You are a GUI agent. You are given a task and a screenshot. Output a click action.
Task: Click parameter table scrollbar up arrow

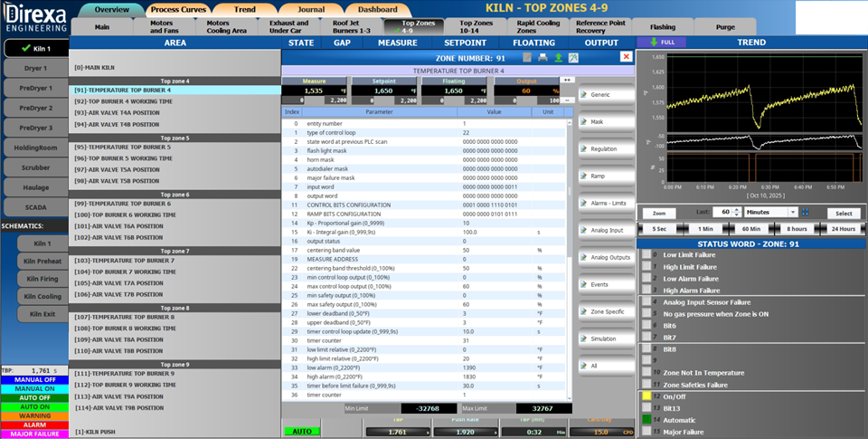pos(570,123)
